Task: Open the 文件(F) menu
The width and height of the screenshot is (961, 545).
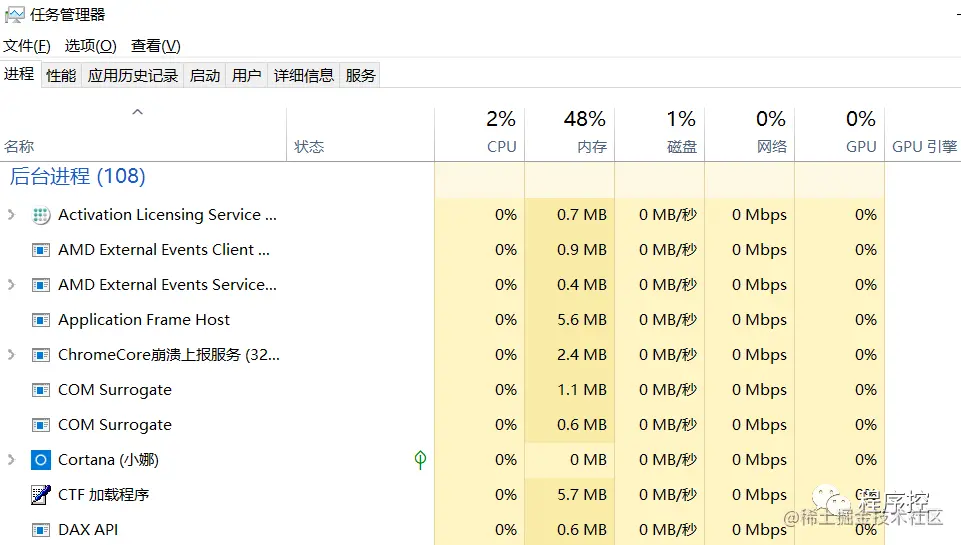Action: tap(26, 45)
